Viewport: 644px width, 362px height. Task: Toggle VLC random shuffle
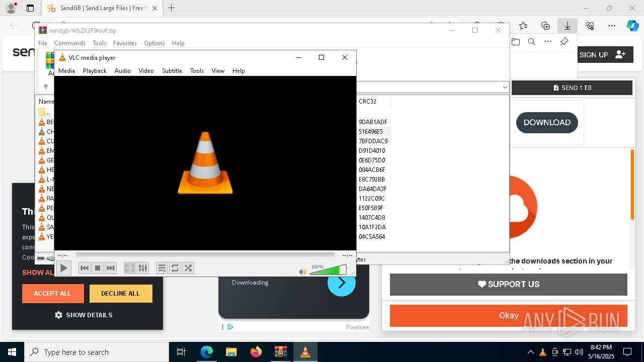188,268
